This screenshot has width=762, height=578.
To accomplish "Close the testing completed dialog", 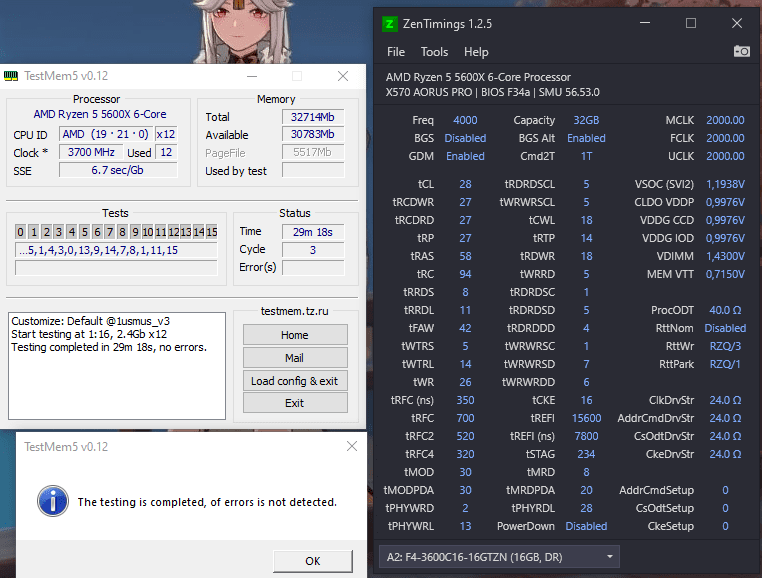I will 352,446.
